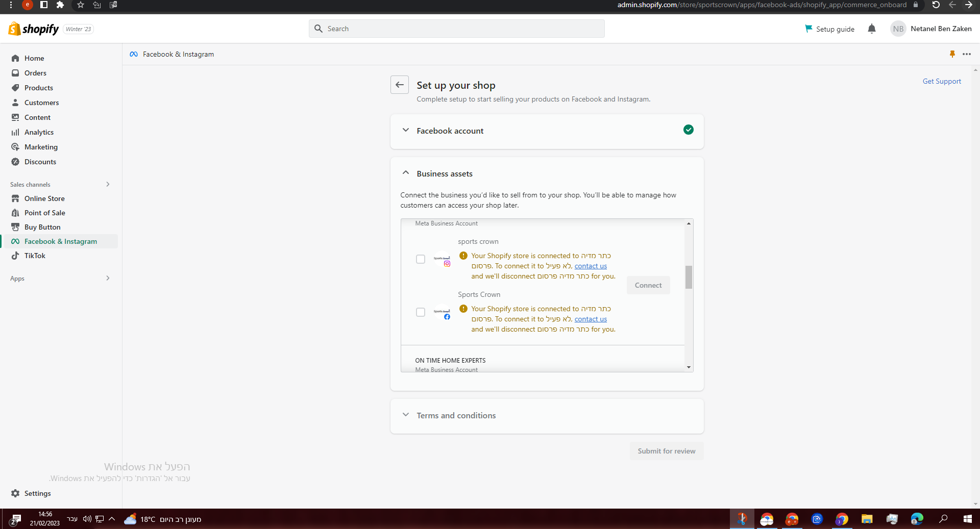Click the browser forward arrow
The image size is (980, 529).
tap(969, 5)
